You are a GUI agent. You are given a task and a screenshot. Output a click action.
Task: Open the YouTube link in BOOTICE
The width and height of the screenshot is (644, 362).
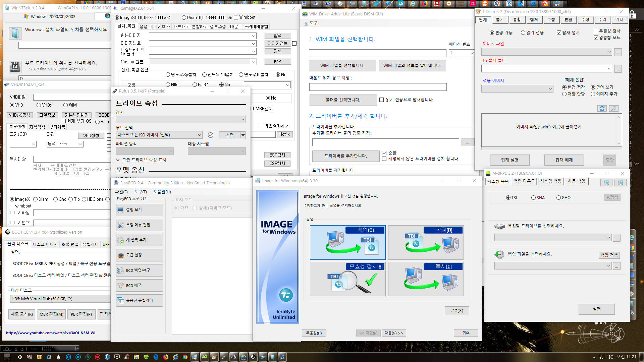pyautogui.click(x=51, y=333)
